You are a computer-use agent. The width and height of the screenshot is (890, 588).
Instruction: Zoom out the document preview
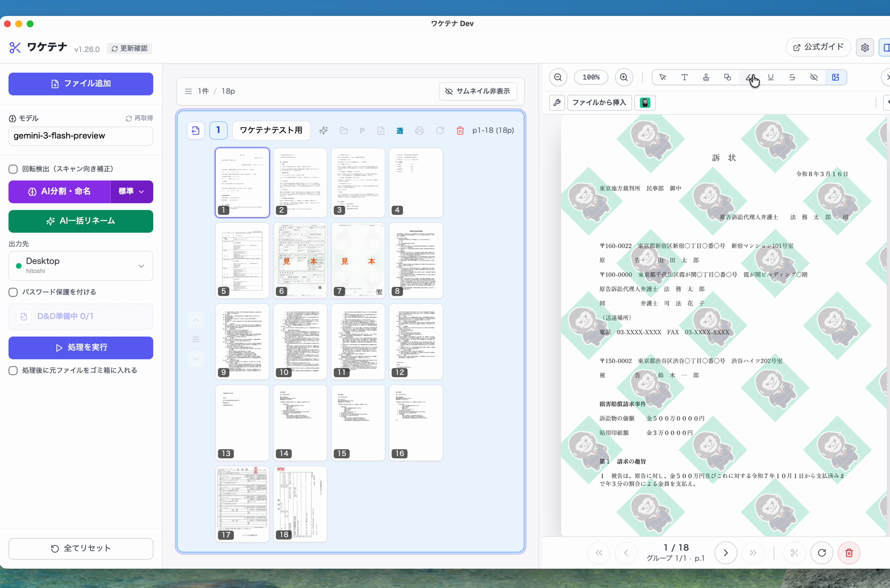558,77
